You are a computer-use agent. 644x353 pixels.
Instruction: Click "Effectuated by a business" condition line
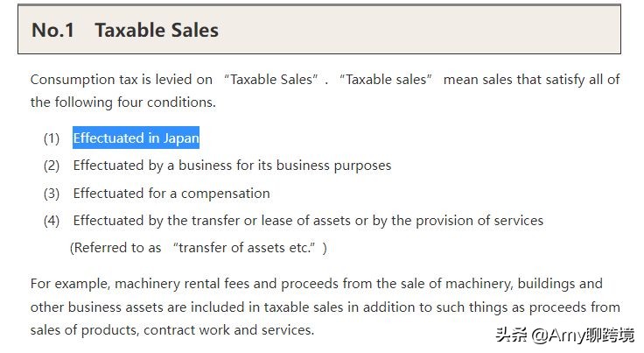point(232,166)
